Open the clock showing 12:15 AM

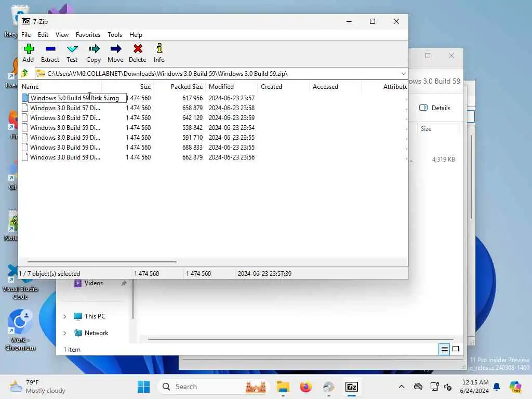(x=475, y=387)
